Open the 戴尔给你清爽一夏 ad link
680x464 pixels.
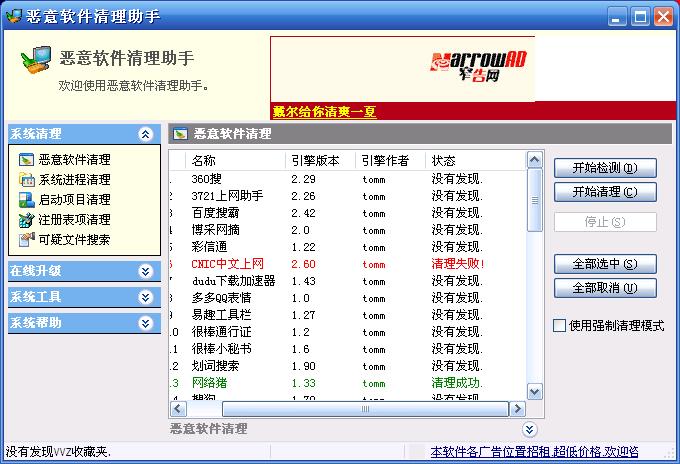(324, 112)
